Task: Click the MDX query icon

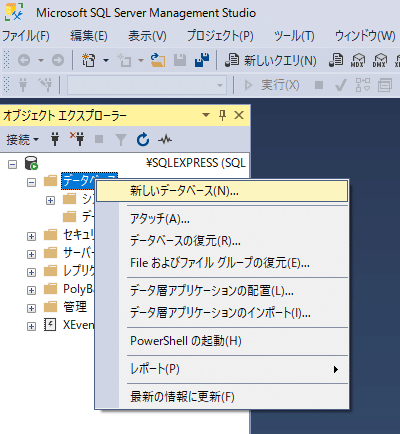Action: (x=357, y=60)
